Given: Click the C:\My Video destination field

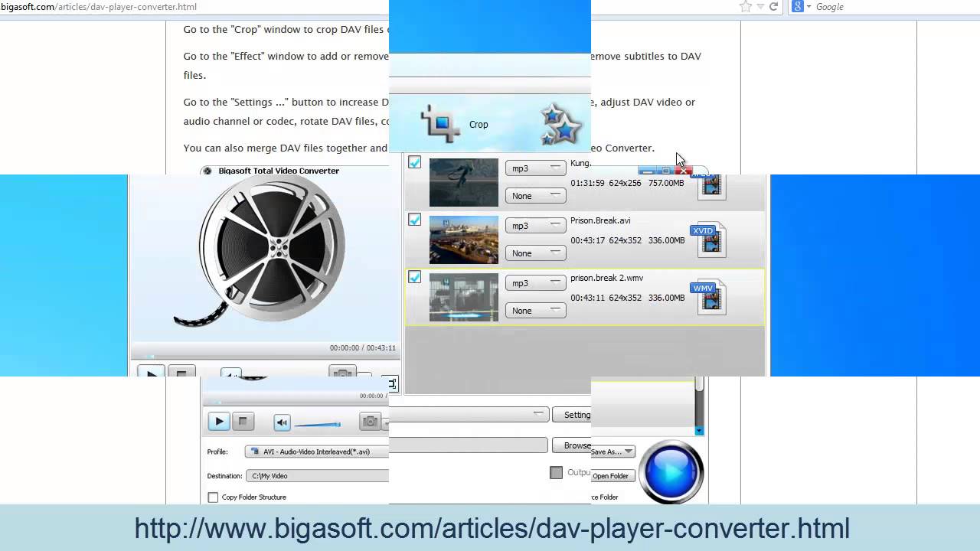Looking at the screenshot, I should pos(317,475).
